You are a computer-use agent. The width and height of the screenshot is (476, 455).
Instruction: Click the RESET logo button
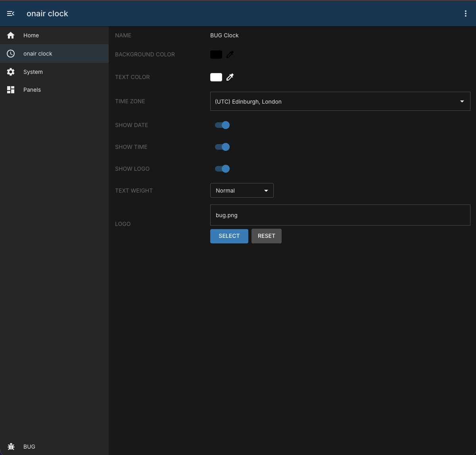click(267, 236)
